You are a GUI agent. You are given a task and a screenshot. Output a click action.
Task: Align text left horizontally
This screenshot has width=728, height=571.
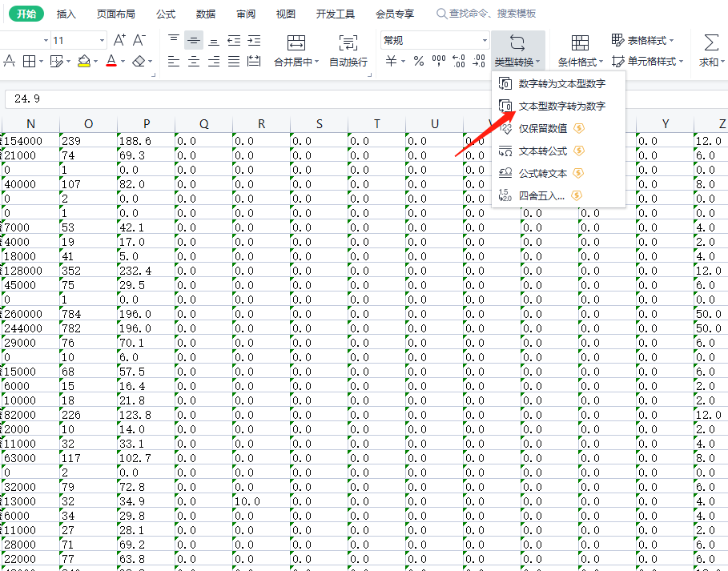(x=174, y=61)
